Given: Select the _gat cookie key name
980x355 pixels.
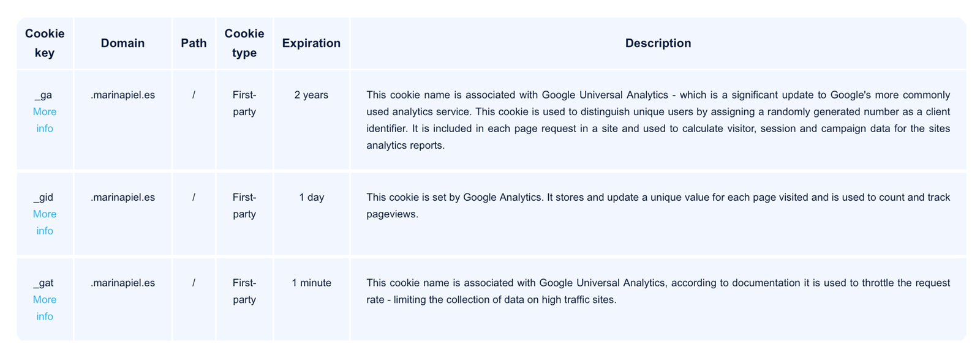Looking at the screenshot, I should [x=43, y=283].
